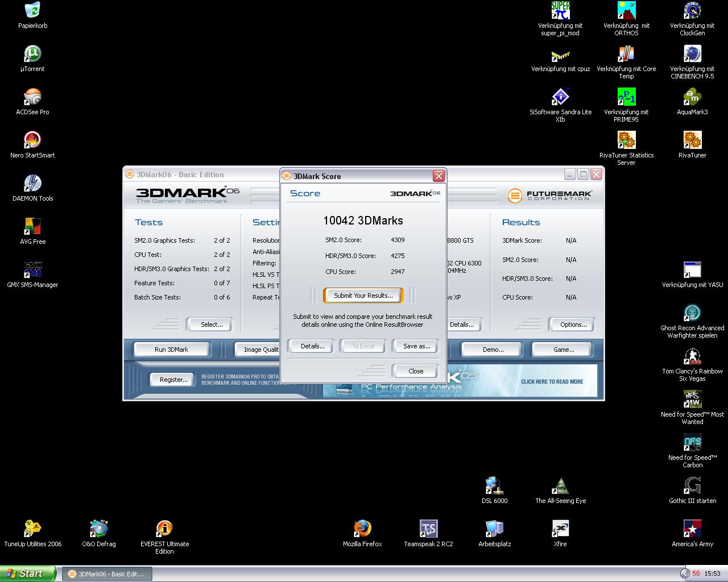This screenshot has width=728, height=582.
Task: Click the 3DMark05 banner read more link
Action: tap(552, 381)
